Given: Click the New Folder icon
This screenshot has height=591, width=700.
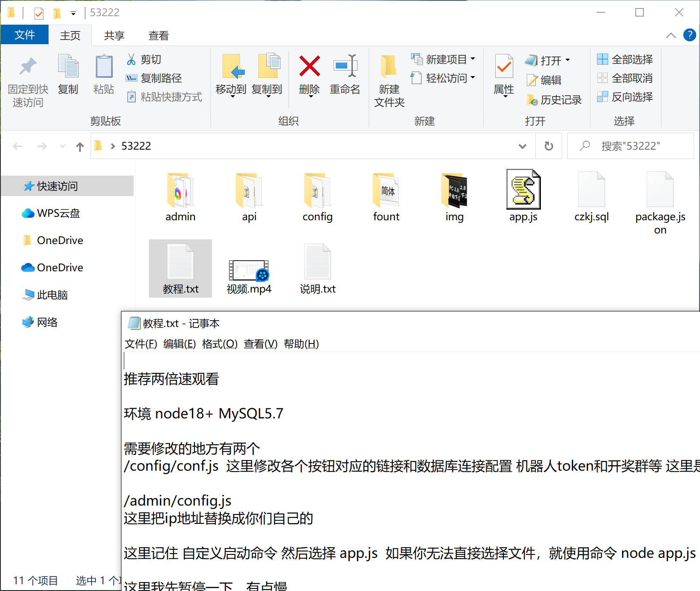Looking at the screenshot, I should pyautogui.click(x=389, y=67).
